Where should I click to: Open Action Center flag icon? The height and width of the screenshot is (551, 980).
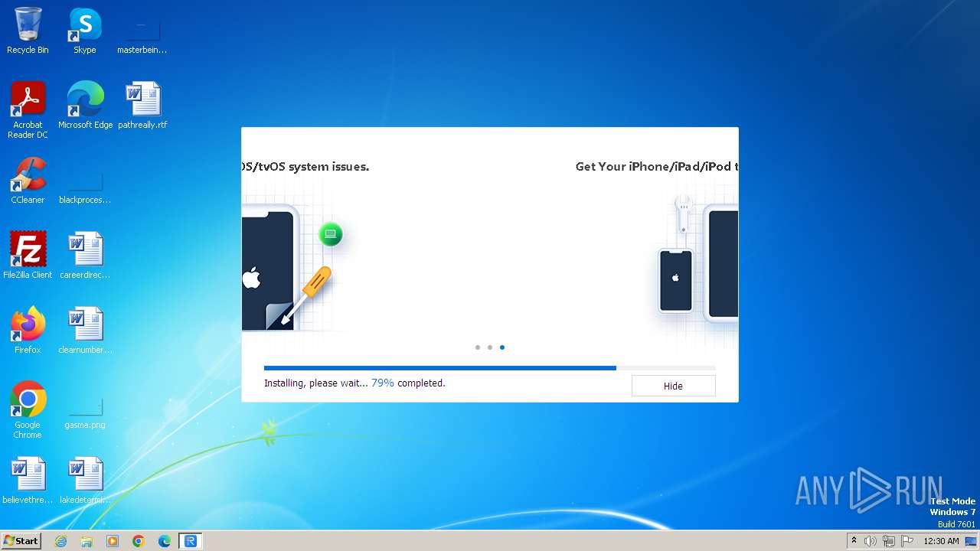pos(907,541)
